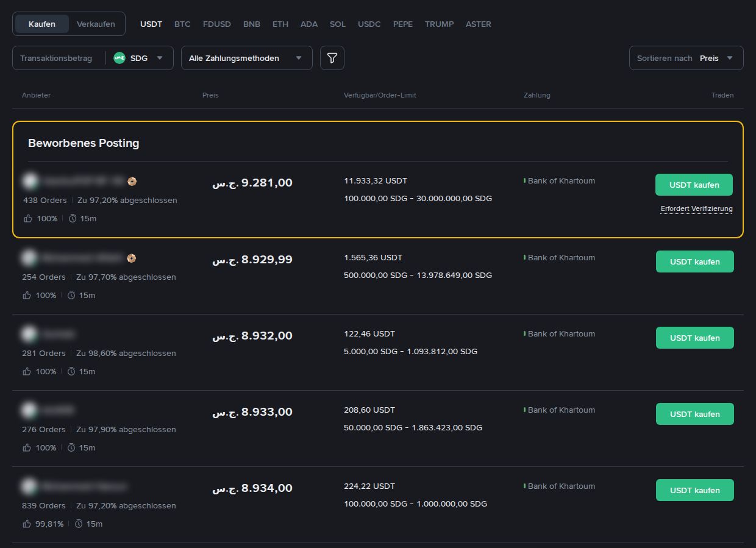Click the merchant badge on the 254 Orders advertiser
The height and width of the screenshot is (548, 756).
(131, 258)
